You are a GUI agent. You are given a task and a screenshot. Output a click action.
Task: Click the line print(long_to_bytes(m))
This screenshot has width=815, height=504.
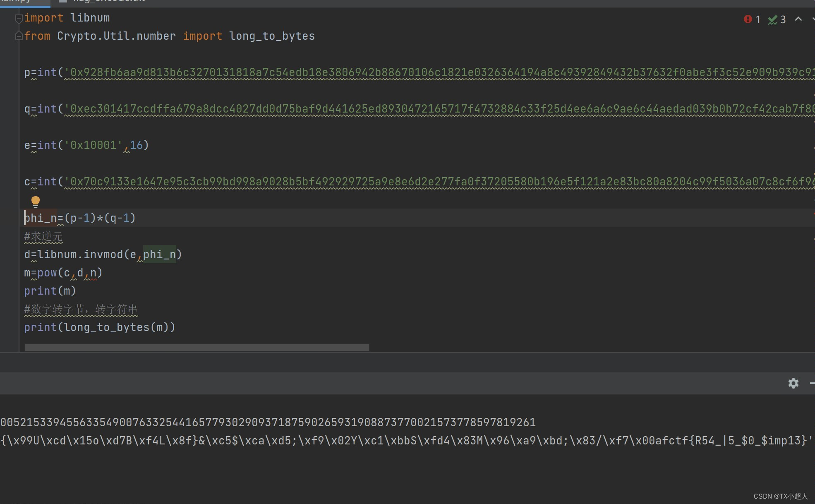click(100, 327)
